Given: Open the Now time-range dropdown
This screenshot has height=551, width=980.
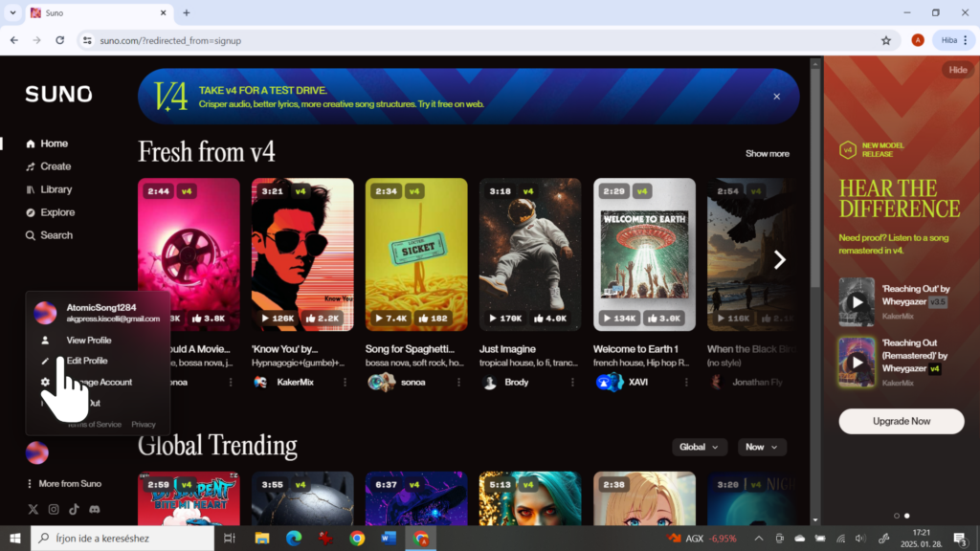Looking at the screenshot, I should tap(763, 447).
